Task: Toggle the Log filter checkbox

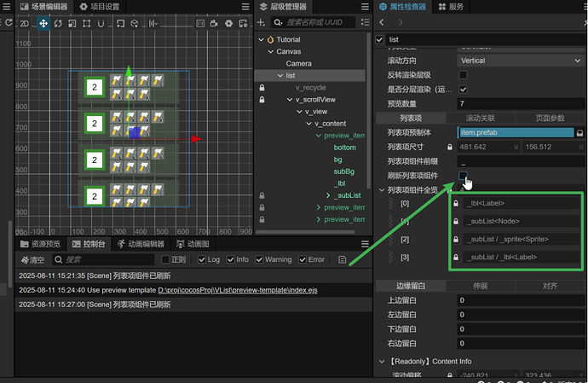Action: (x=202, y=259)
